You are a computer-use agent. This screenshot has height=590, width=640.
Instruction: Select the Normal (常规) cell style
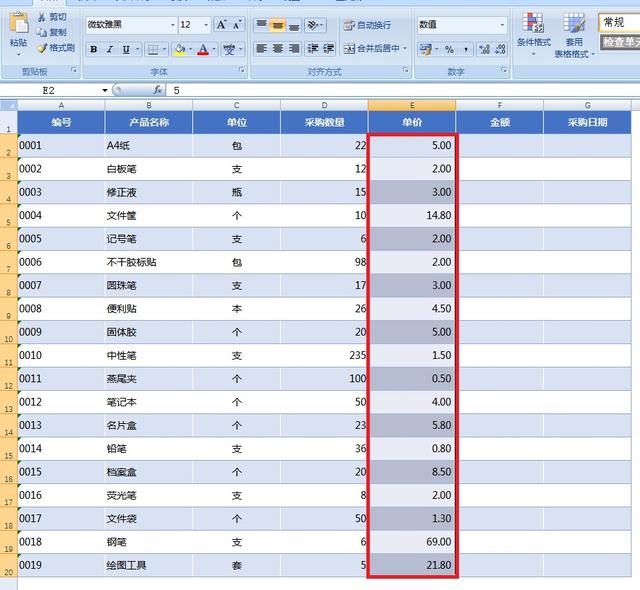(619, 22)
